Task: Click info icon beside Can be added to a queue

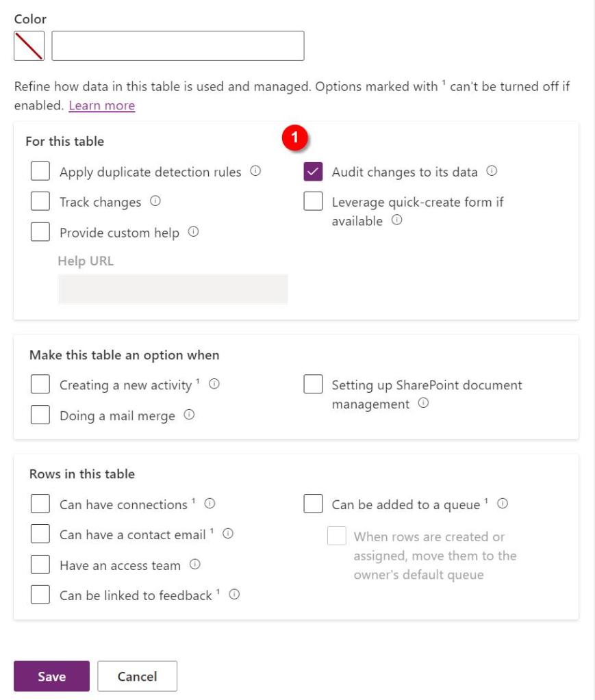Action: point(502,504)
